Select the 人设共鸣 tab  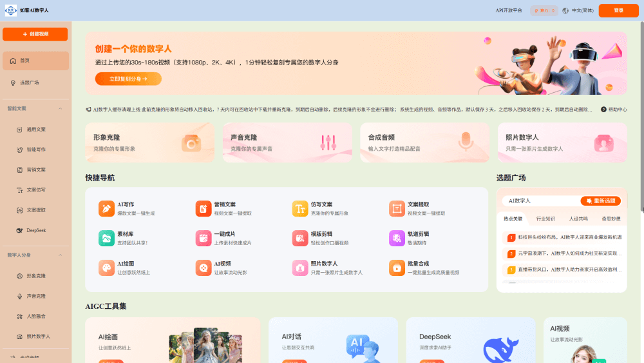point(578,219)
